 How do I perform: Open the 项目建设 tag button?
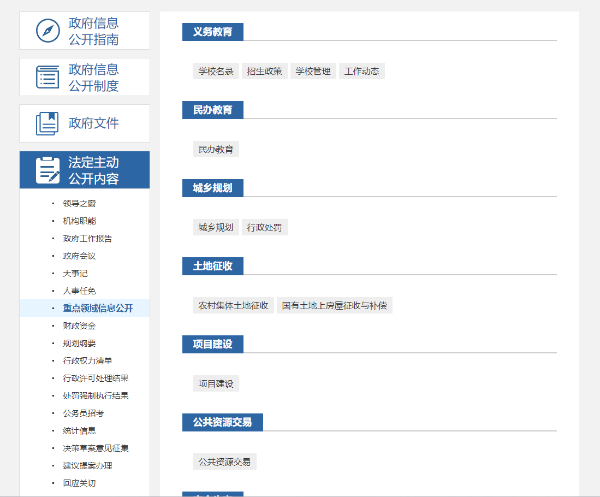click(216, 383)
